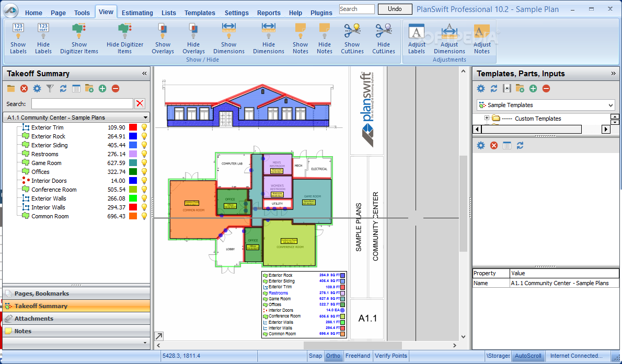Open Pages, Bookmarks section

(76, 293)
